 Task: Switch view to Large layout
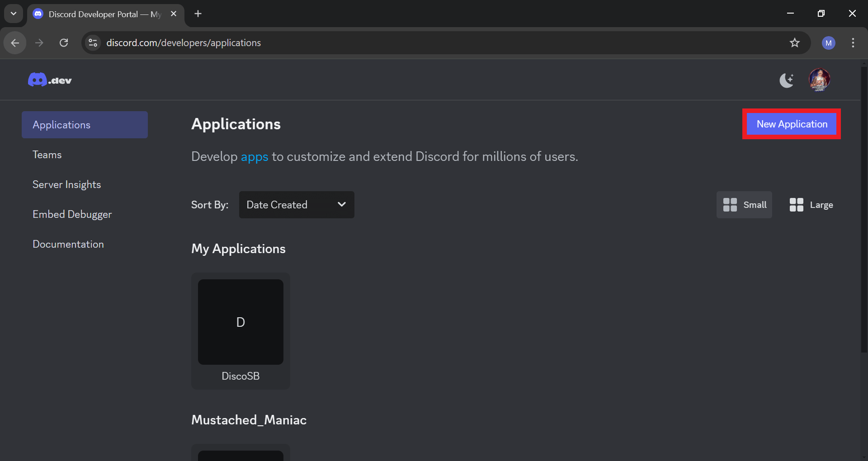click(x=811, y=204)
